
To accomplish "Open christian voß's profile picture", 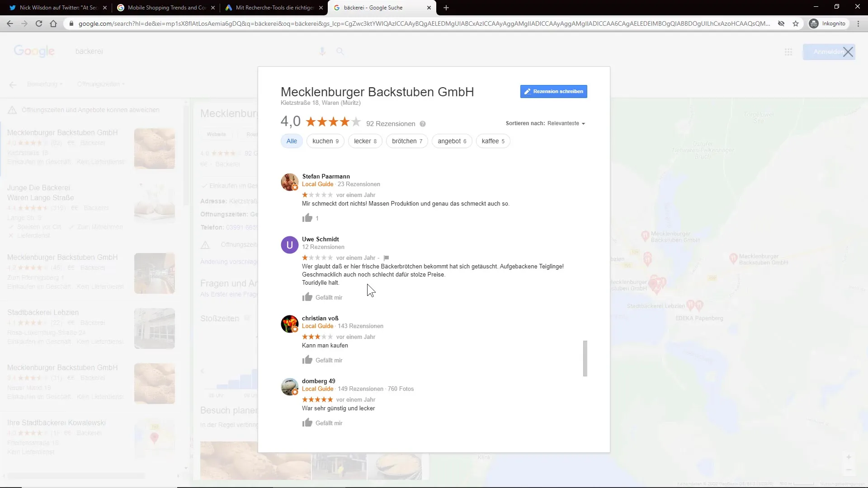I will [x=290, y=324].
